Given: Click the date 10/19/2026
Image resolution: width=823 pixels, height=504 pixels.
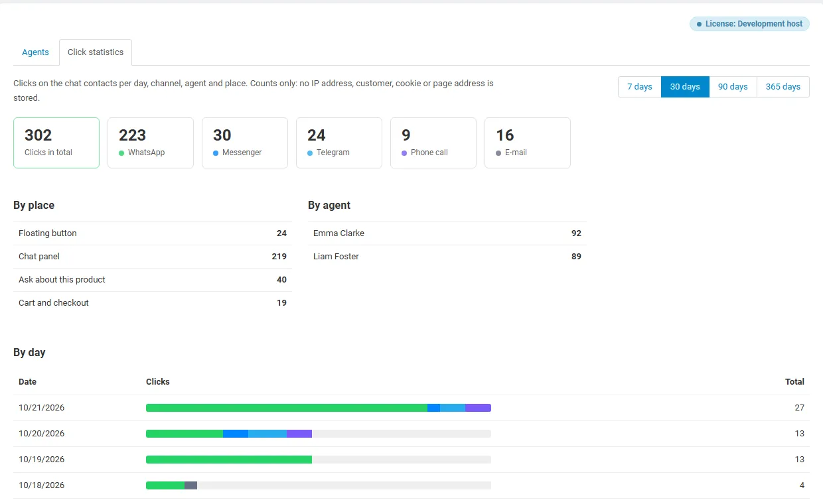Looking at the screenshot, I should coord(42,460).
